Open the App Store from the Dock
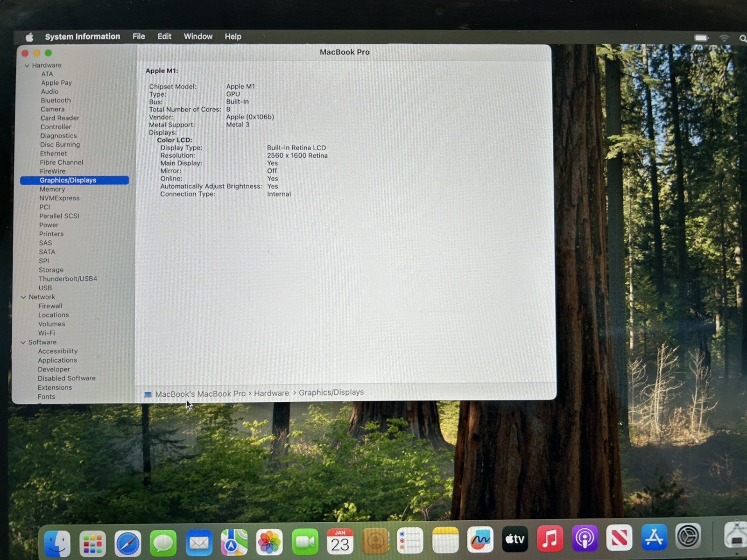The image size is (747, 560). point(654,537)
